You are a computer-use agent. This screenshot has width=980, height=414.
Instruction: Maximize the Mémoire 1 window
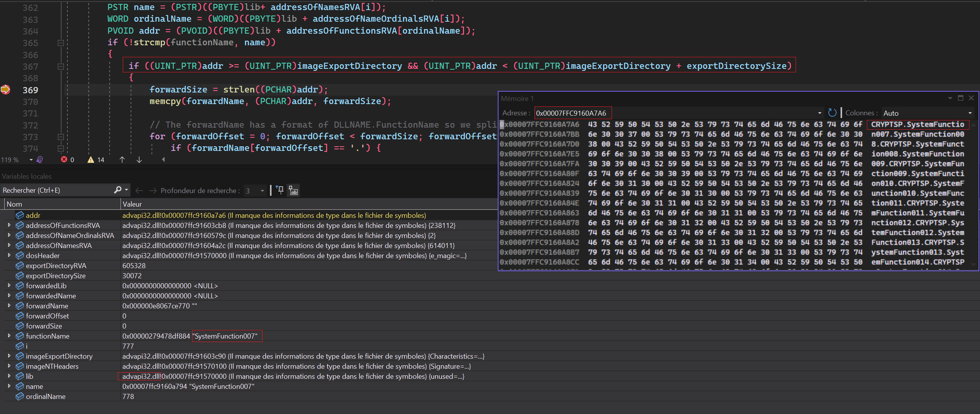(961, 98)
